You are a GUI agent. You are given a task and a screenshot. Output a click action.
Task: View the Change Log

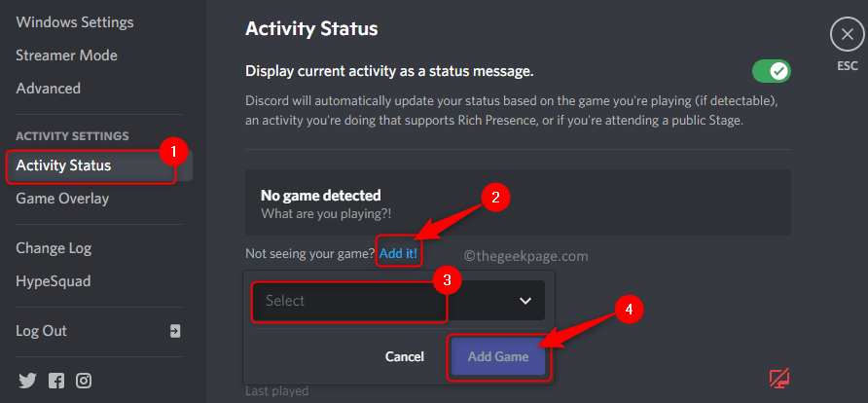(55, 248)
